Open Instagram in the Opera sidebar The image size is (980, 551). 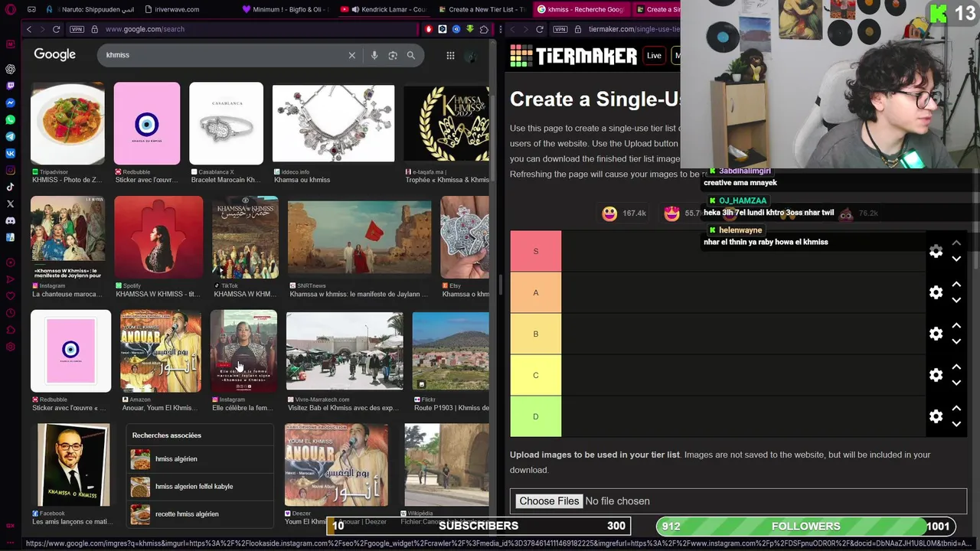point(10,170)
